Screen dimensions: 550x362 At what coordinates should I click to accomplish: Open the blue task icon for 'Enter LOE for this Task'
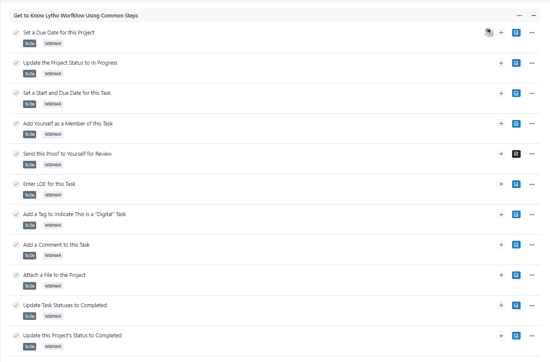coord(516,184)
